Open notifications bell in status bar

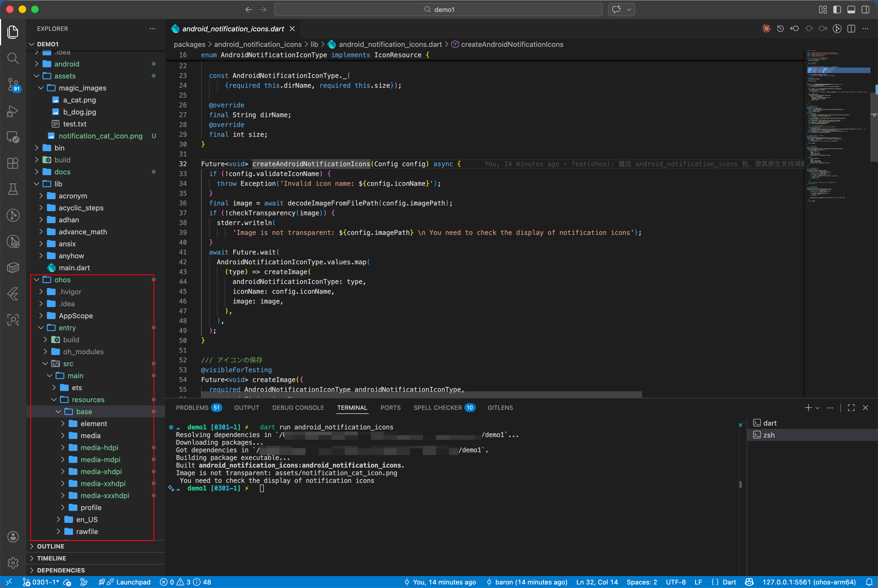[x=869, y=582]
